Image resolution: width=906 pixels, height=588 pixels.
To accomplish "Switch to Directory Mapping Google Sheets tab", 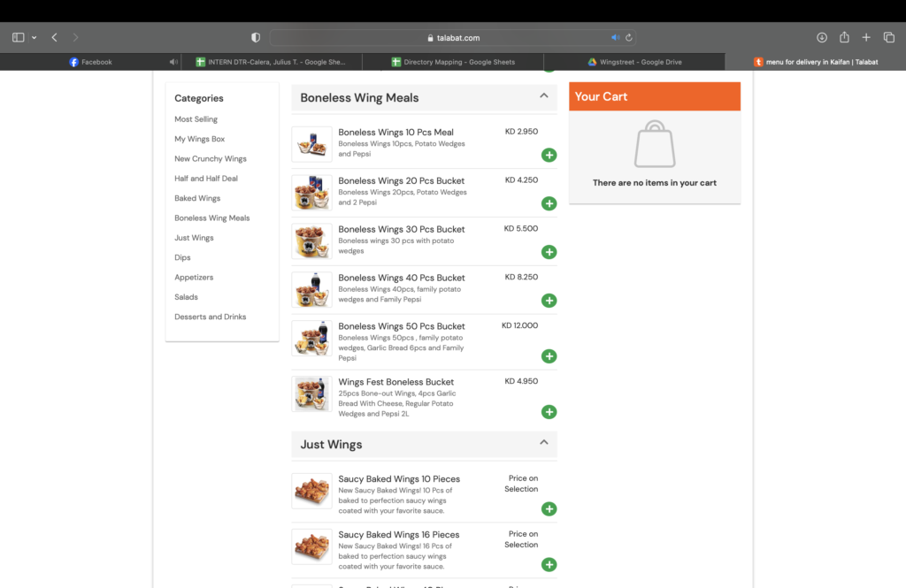I will point(453,62).
